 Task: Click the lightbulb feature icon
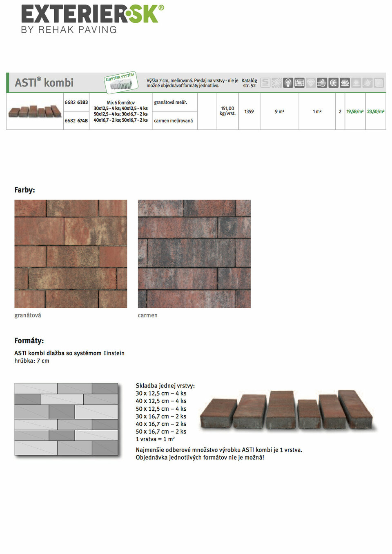pyautogui.click(x=288, y=83)
